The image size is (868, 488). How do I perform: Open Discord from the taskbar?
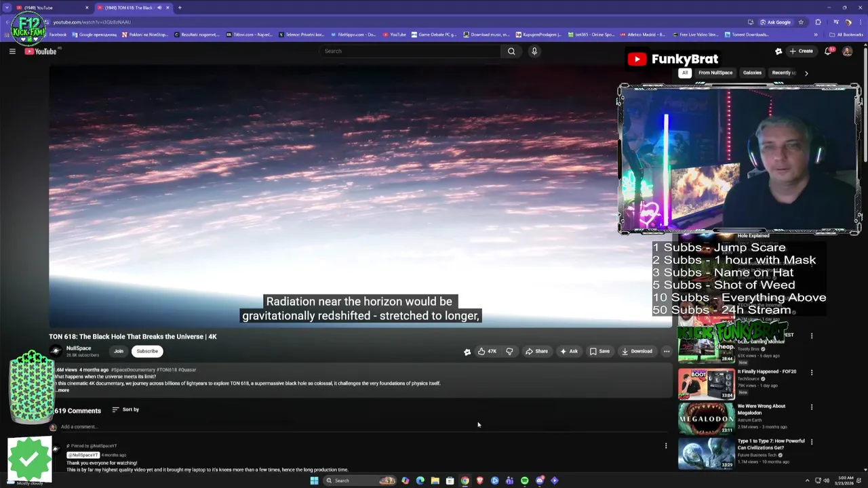pyautogui.click(x=540, y=481)
